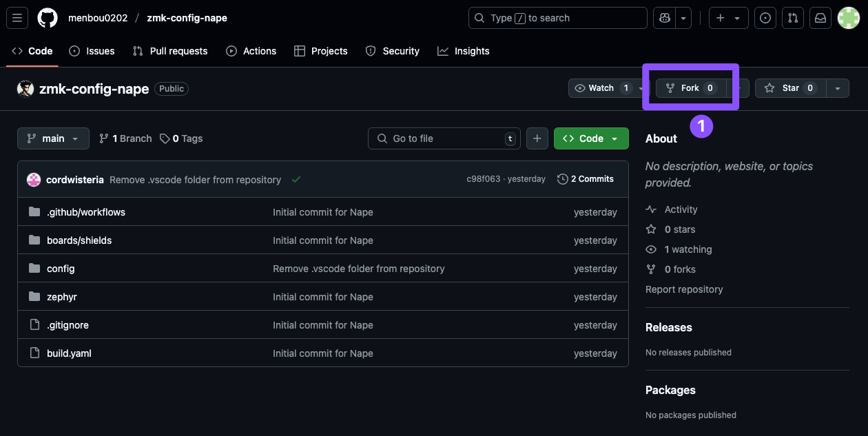Switch to the Issues tab
The width and height of the screenshot is (868, 436).
point(92,51)
